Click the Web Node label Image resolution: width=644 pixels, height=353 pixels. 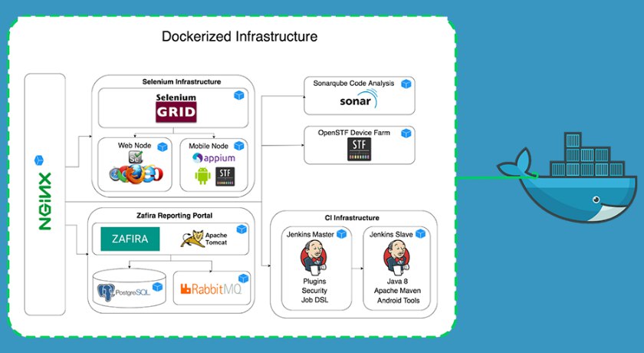[134, 146]
